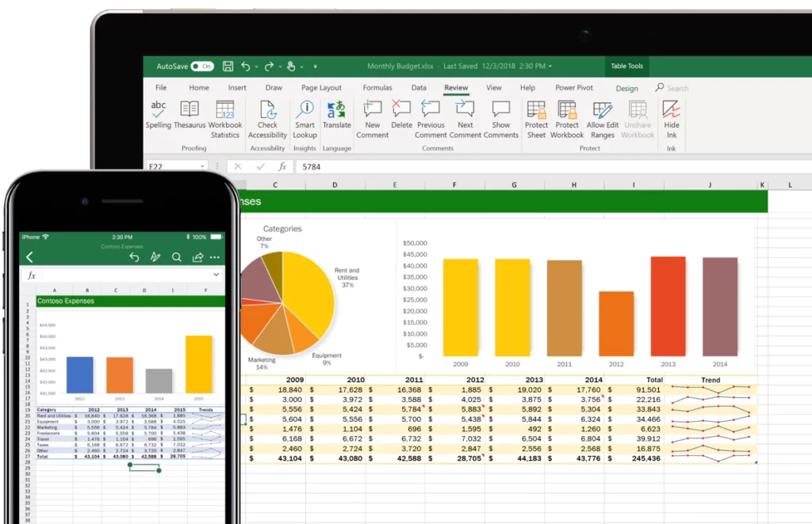This screenshot has width=812, height=524.
Task: Click Show Comments
Action: point(501,120)
